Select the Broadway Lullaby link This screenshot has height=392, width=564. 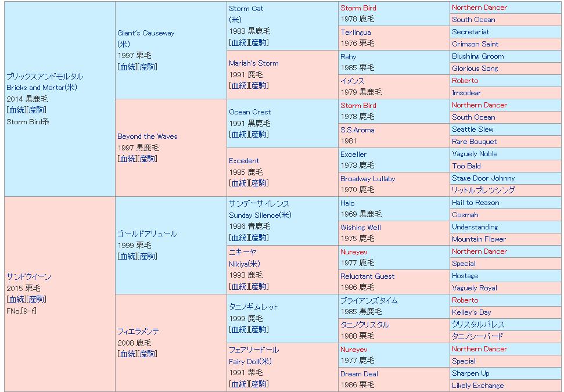coord(368,179)
